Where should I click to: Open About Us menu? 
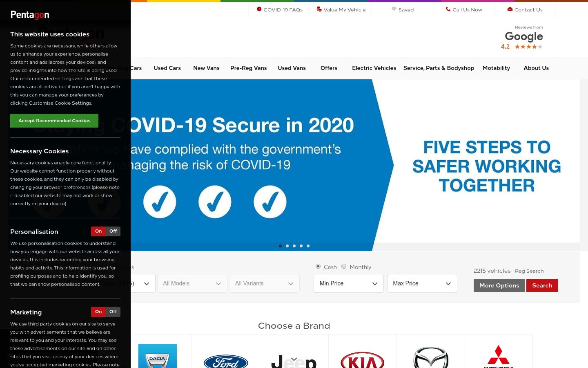point(536,68)
